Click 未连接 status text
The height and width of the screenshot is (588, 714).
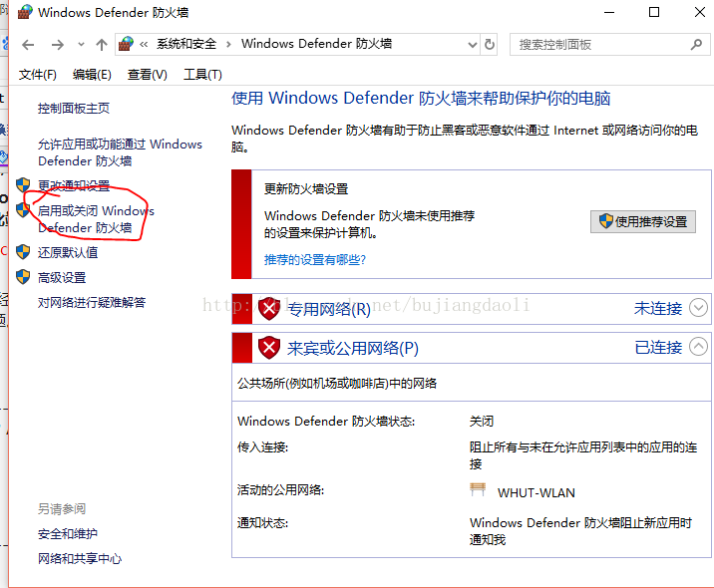pos(658,309)
